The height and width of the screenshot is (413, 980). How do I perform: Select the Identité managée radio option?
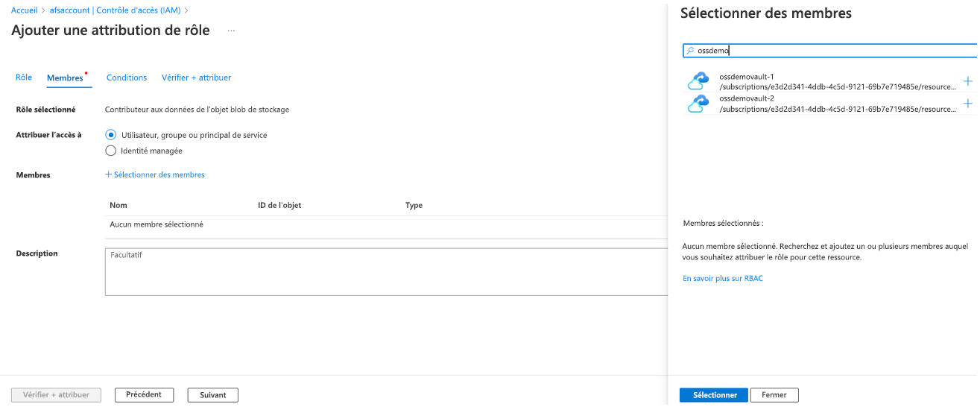click(x=111, y=151)
